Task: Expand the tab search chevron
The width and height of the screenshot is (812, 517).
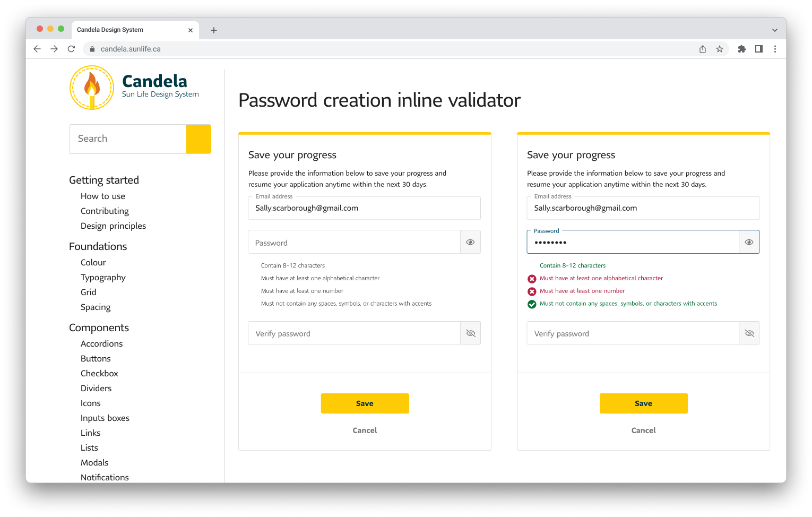Action: pyautogui.click(x=775, y=30)
